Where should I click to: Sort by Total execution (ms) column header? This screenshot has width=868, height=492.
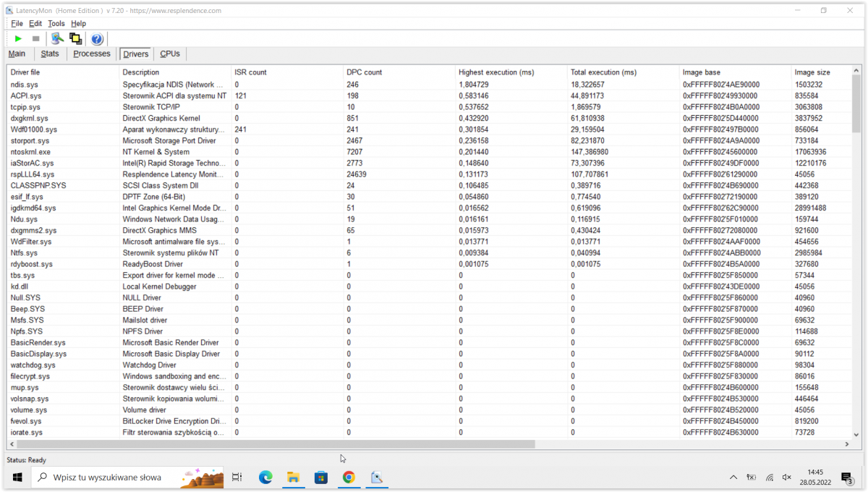623,72
